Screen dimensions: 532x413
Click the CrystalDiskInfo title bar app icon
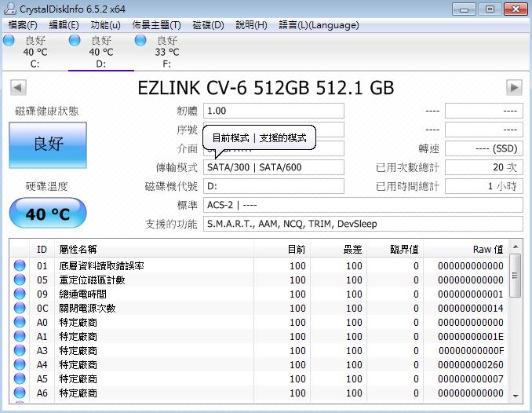click(10, 9)
